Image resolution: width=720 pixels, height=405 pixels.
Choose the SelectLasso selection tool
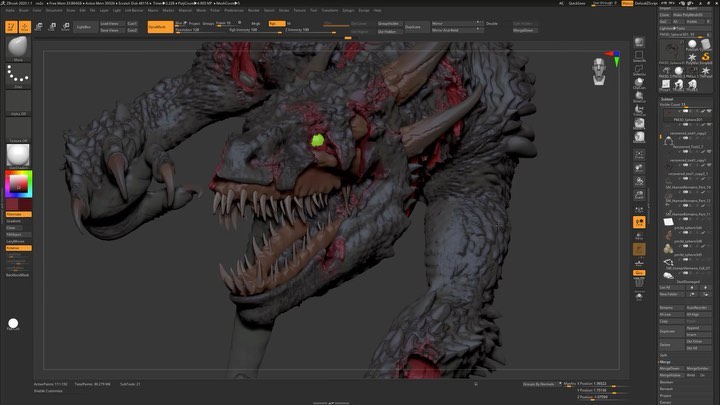click(x=639, y=70)
